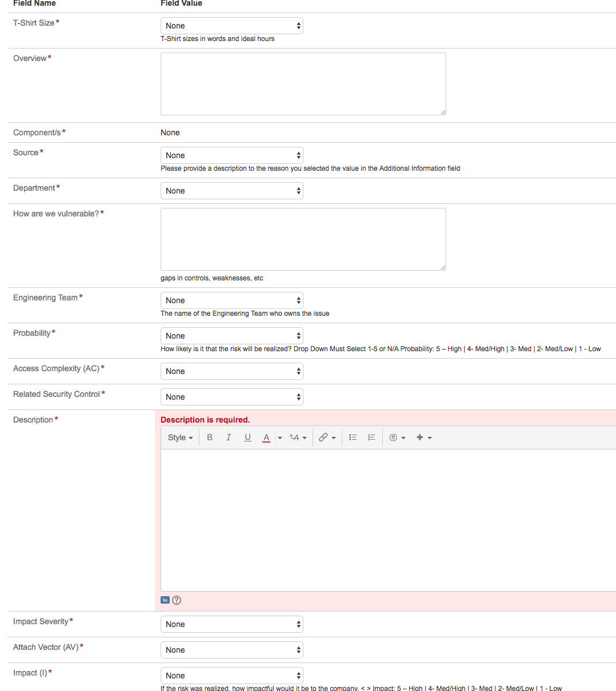Expand the Impact (I) dropdown
Image resolution: width=616 pixels, height=691 pixels.
[x=232, y=676]
